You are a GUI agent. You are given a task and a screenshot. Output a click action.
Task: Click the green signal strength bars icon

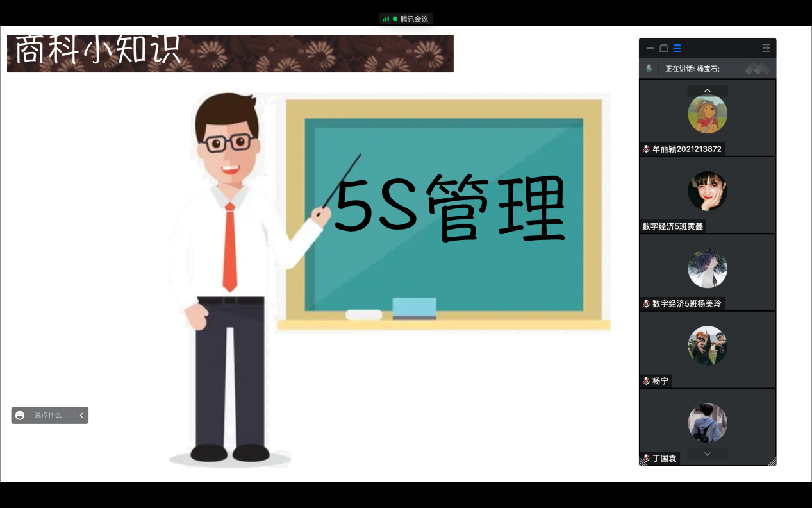[386, 19]
